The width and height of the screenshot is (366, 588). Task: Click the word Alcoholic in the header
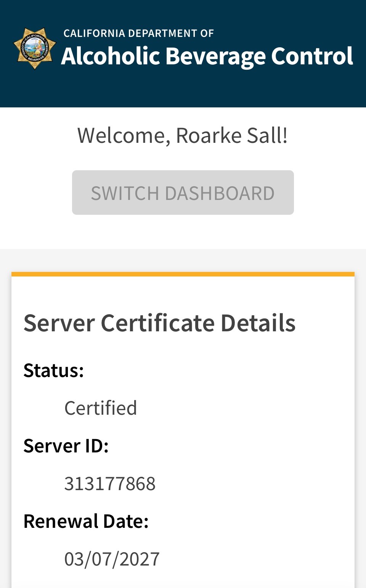(111, 56)
